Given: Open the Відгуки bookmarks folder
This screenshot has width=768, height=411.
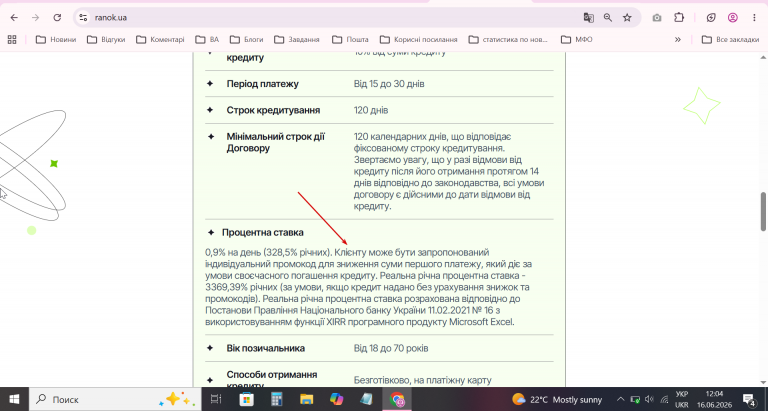Looking at the screenshot, I should click(x=107, y=39).
